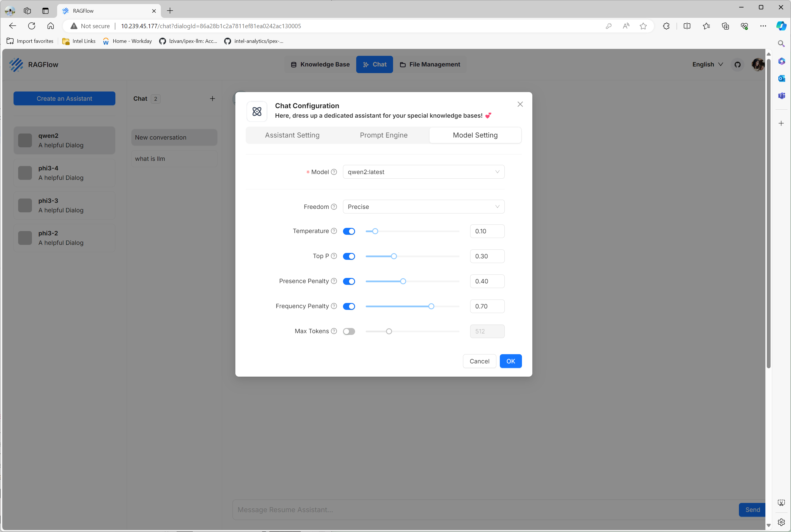Open the Model dropdown showing qwen2:latest
Image resolution: width=791 pixels, height=532 pixels.
pyautogui.click(x=423, y=172)
